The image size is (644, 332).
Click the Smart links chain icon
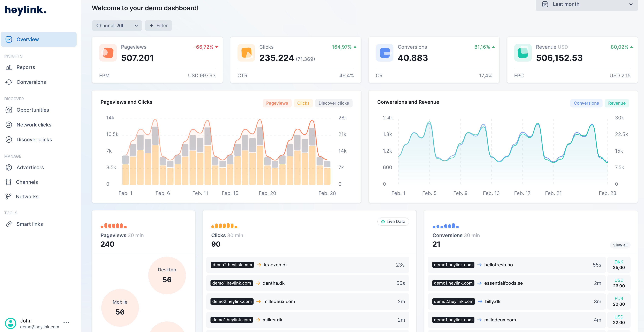[9, 224]
